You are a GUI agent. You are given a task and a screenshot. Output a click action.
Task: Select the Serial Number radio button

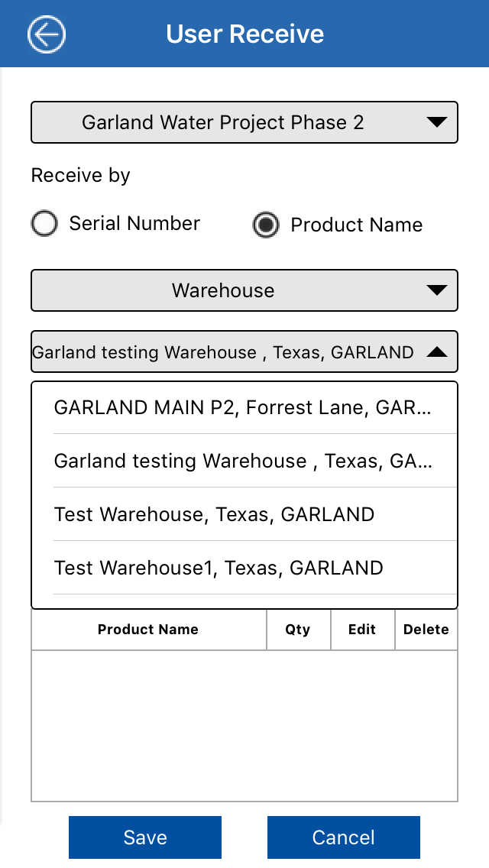[x=44, y=224]
